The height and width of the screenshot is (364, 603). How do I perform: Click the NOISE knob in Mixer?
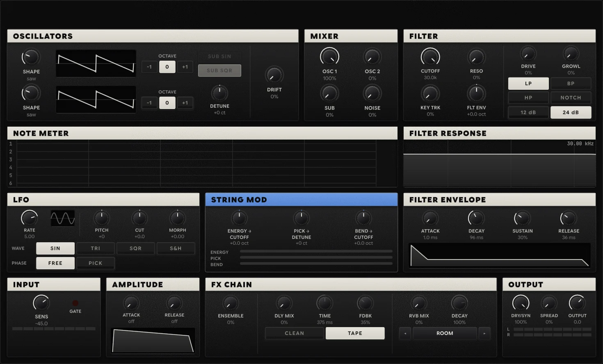click(372, 93)
